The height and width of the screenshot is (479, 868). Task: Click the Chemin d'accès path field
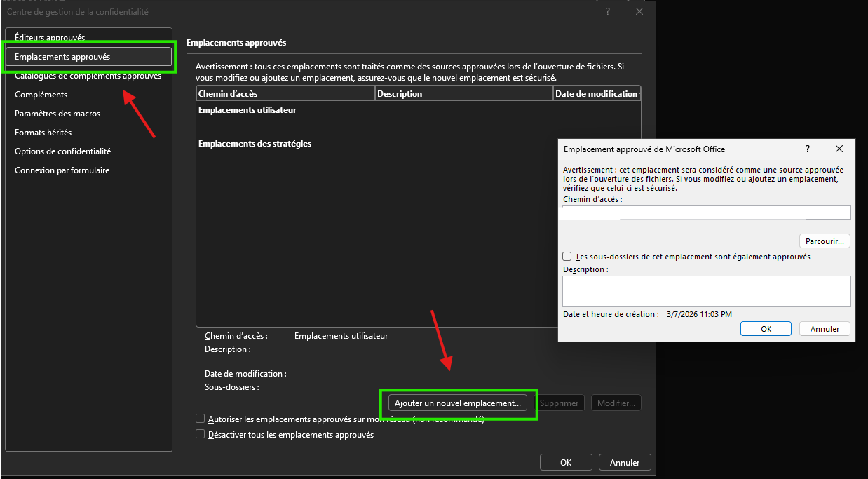(707, 212)
